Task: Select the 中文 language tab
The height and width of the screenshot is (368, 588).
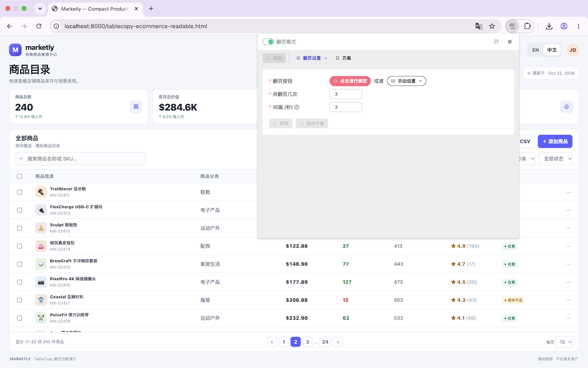Action: (x=552, y=50)
